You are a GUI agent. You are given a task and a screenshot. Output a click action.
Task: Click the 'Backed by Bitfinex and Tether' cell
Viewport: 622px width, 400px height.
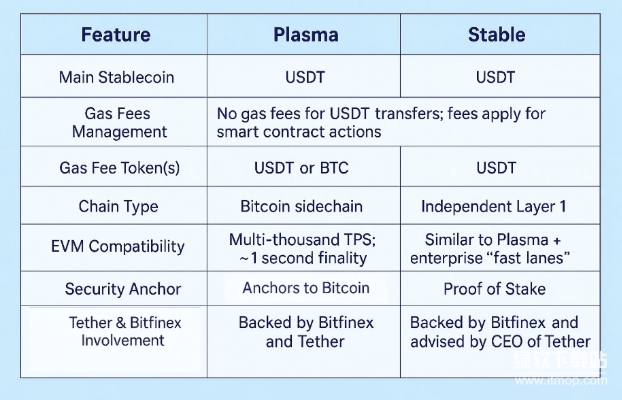click(x=305, y=332)
